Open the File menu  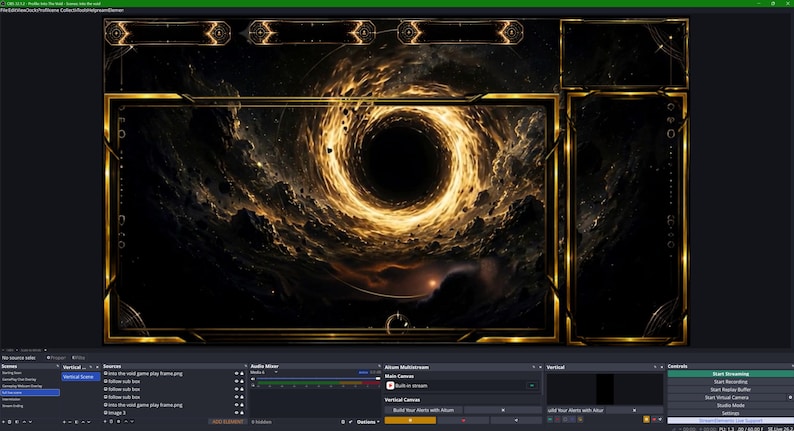coord(4,10)
